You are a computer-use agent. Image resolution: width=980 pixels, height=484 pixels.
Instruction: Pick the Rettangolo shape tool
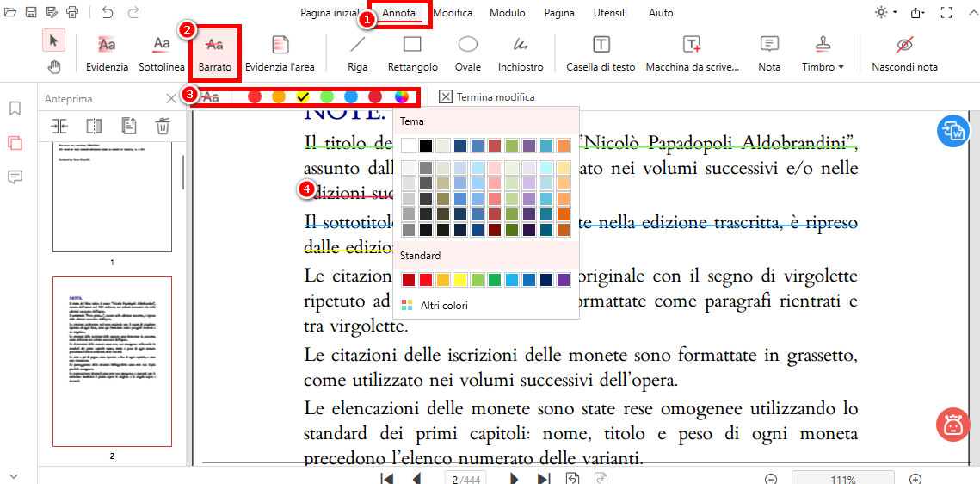pyautogui.click(x=412, y=53)
